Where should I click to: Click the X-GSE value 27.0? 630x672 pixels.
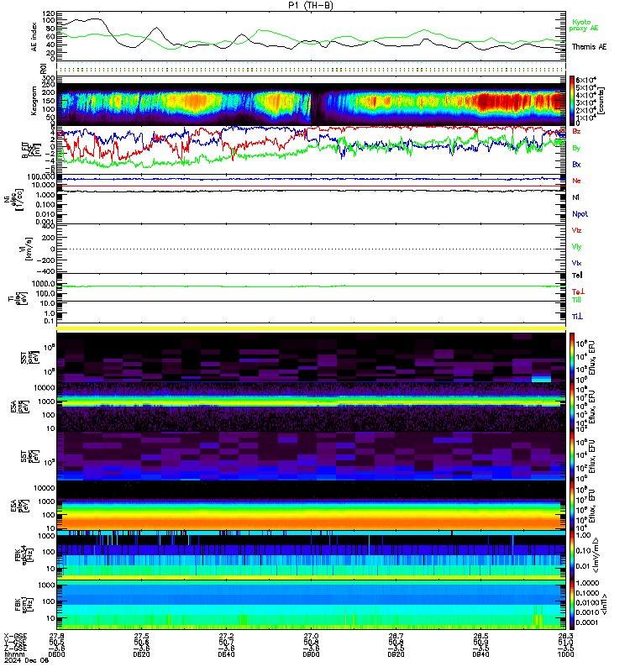click(311, 636)
